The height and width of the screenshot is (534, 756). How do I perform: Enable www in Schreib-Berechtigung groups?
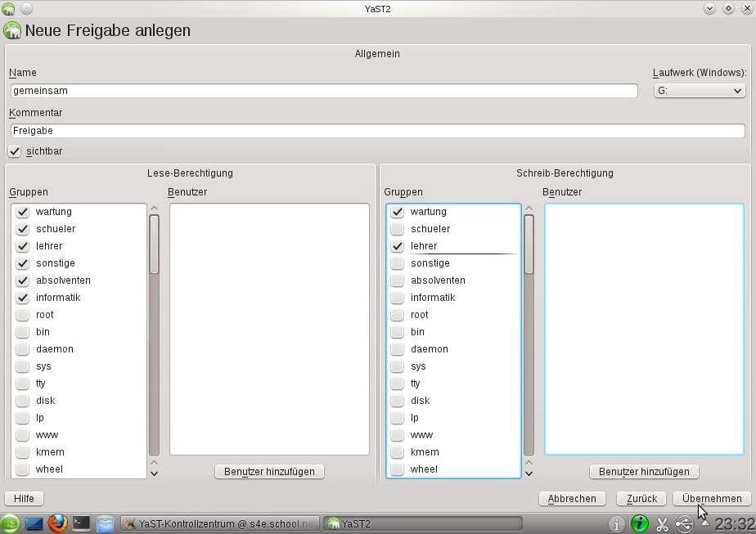tap(397, 435)
